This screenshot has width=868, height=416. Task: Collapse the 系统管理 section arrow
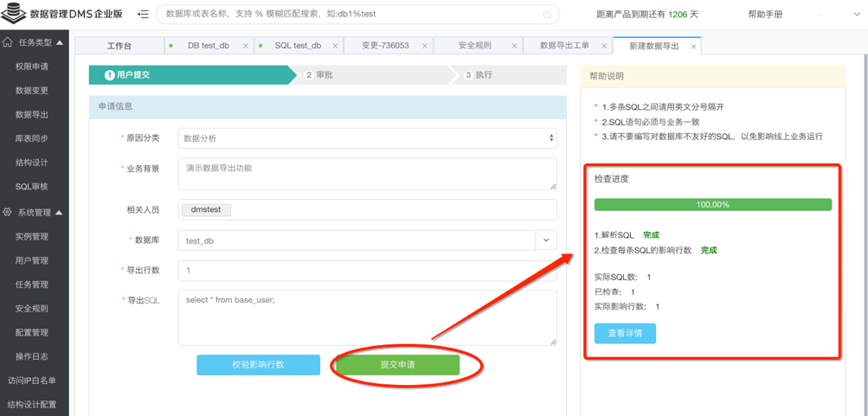[60, 213]
